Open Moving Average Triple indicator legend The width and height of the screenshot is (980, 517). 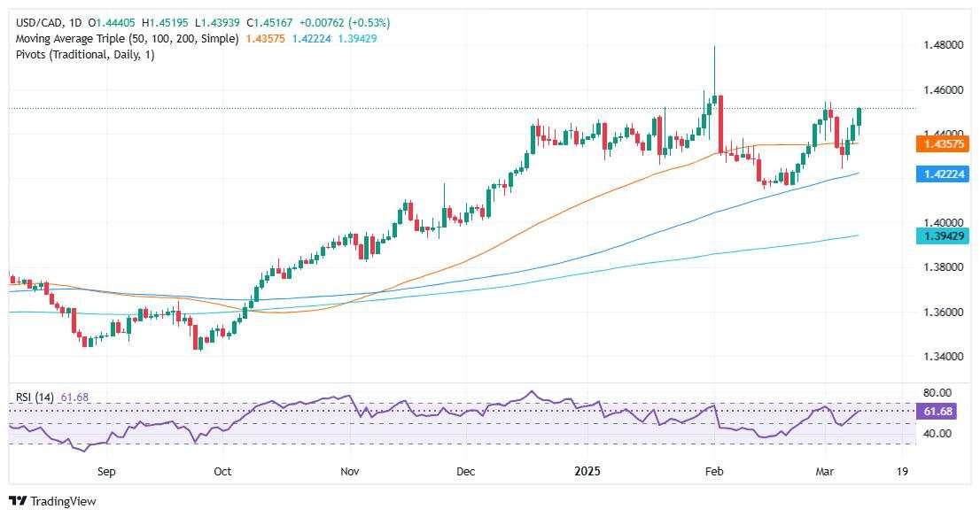click(x=127, y=39)
